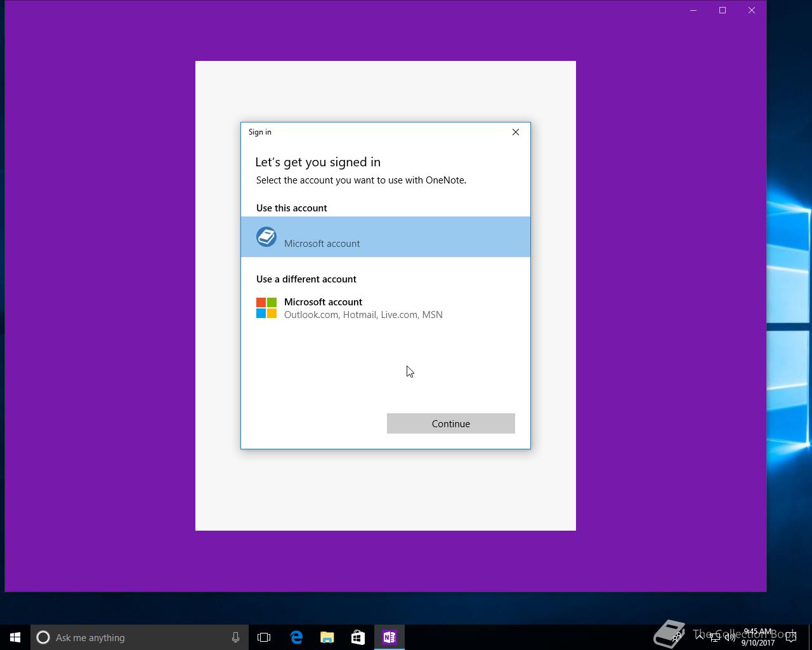Click the Cortana microphone icon
Image resolution: width=812 pixels, height=650 pixels.
click(x=235, y=637)
